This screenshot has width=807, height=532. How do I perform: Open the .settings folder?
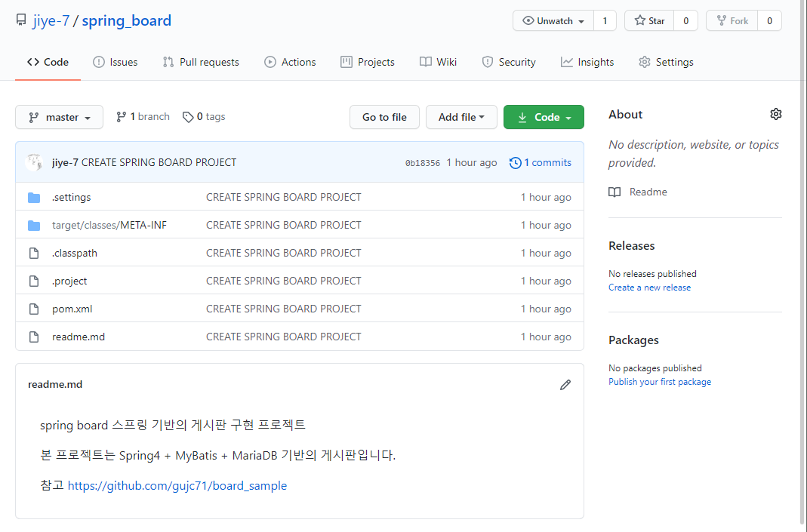tap(71, 197)
